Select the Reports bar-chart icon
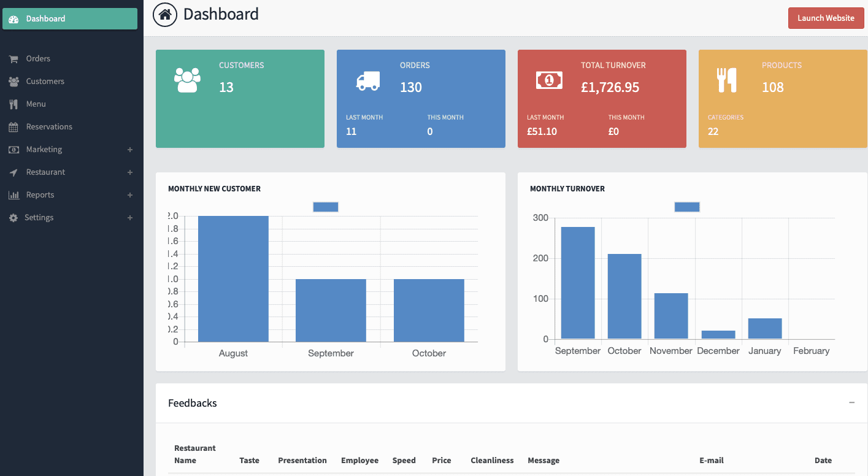868x476 pixels. [x=13, y=194]
